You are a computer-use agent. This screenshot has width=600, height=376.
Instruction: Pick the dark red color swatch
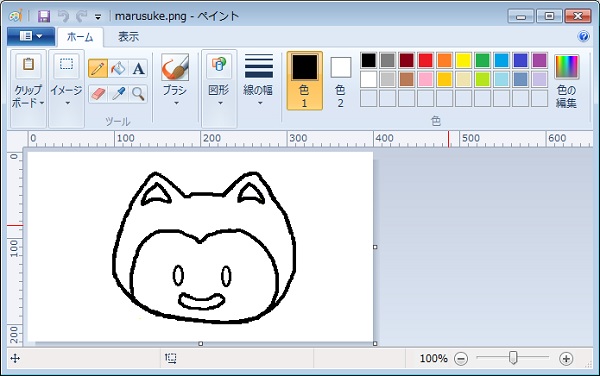(x=406, y=60)
